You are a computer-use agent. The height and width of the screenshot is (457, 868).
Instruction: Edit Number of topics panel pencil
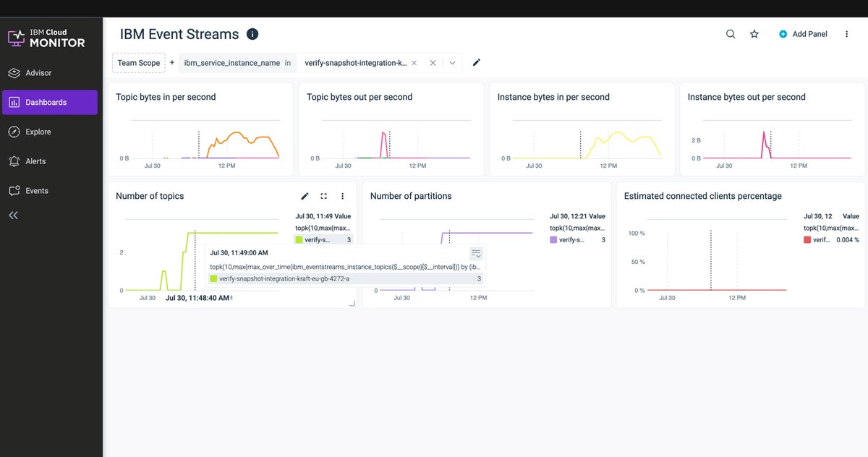[x=305, y=196]
